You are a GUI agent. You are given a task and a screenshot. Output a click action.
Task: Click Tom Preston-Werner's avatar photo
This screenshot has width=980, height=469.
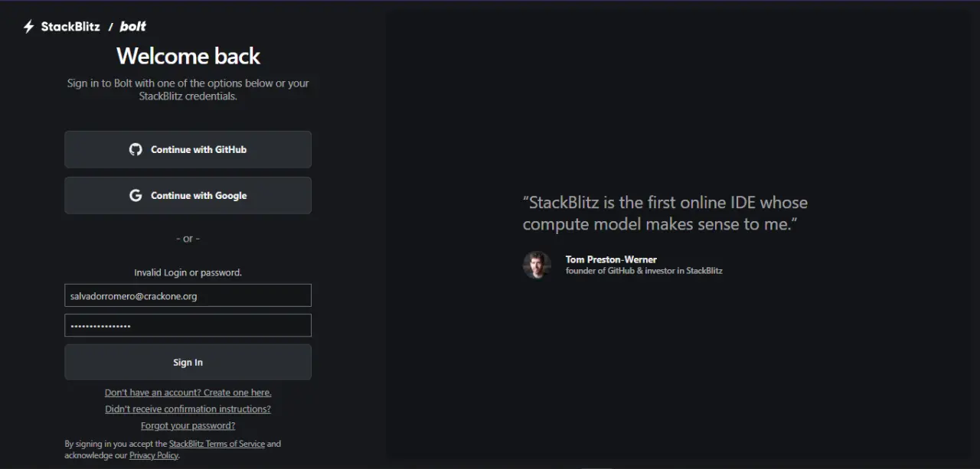537,265
